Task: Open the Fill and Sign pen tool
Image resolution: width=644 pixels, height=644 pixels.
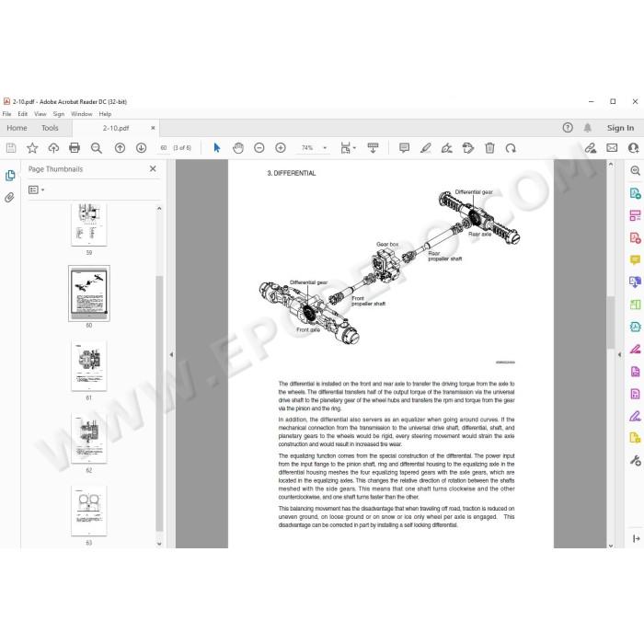Action: pos(635,416)
